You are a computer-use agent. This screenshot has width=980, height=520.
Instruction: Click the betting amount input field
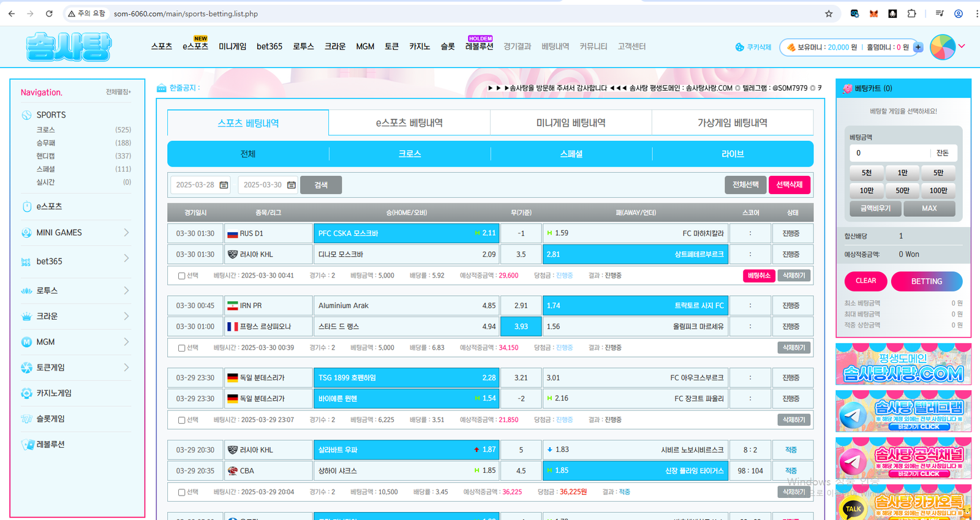889,153
